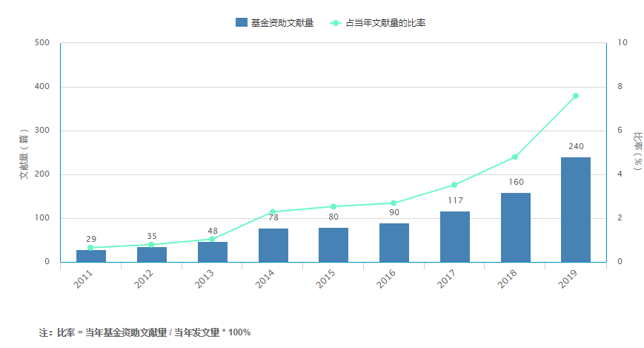Select the 2015 bar labeled 80
644x348 pixels.
click(333, 245)
